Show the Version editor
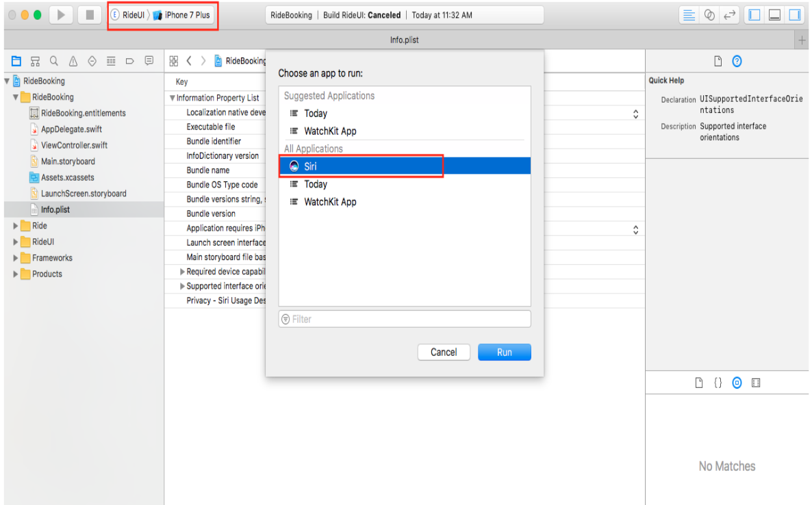The image size is (812, 505). pyautogui.click(x=730, y=15)
